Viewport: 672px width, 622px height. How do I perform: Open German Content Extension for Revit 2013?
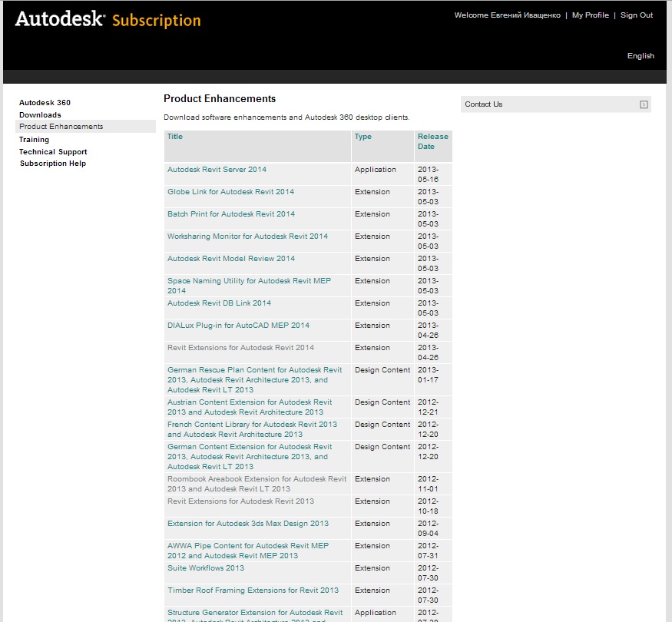click(x=250, y=456)
